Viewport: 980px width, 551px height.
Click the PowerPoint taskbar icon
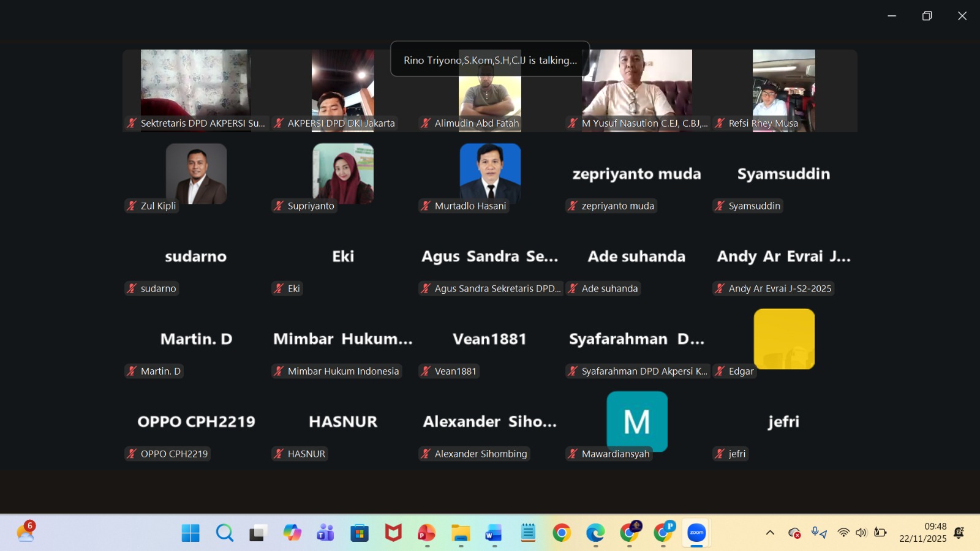pos(426,533)
